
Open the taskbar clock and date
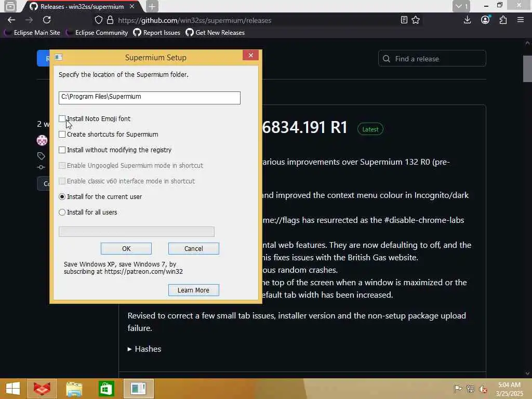[x=509, y=389]
